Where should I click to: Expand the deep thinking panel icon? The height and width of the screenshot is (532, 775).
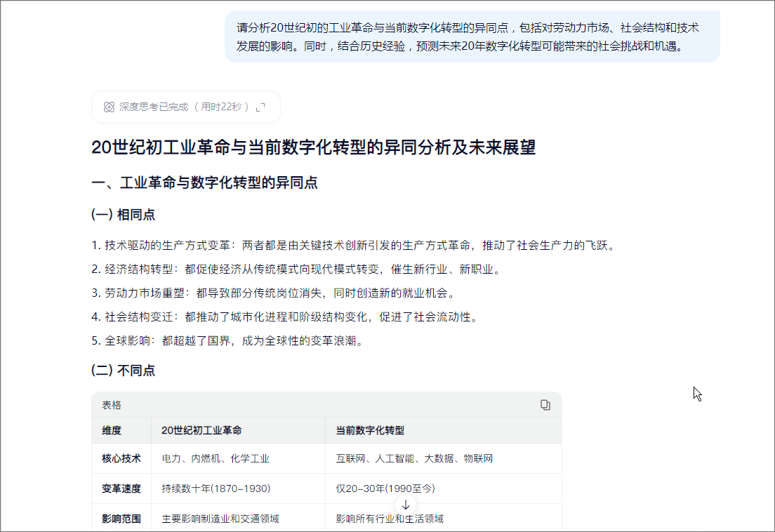pos(260,107)
